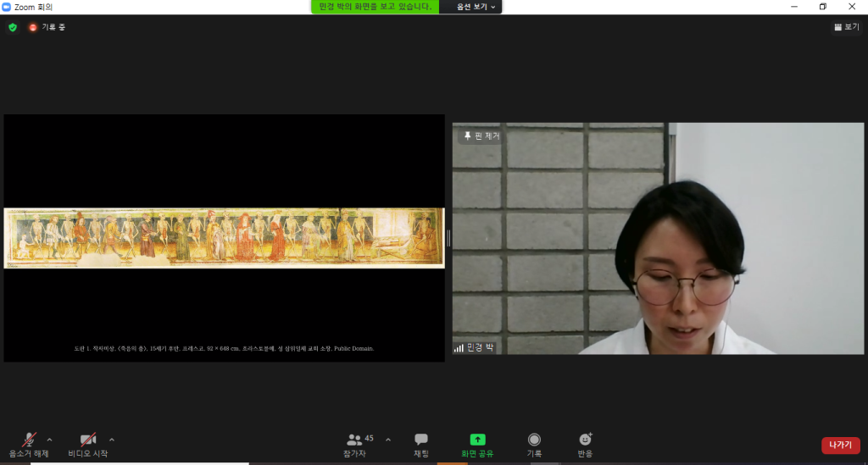The width and height of the screenshot is (868, 465).
Task: Start video with 비디오 시작 button
Action: pyautogui.click(x=88, y=445)
